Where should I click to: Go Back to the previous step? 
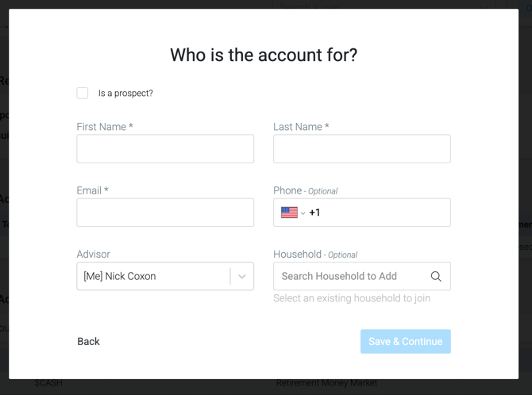click(x=89, y=341)
